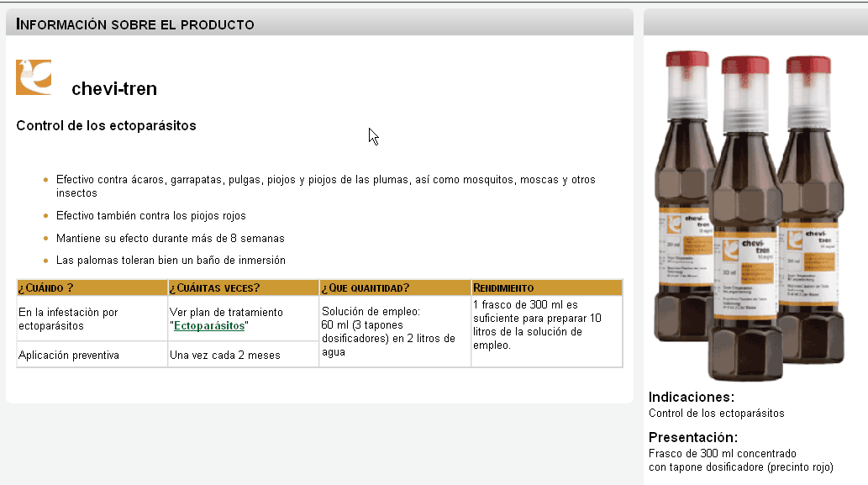Viewport: 868px width, 485px height.
Task: Click the '¿Cuándo ?' column header
Action: [92, 288]
